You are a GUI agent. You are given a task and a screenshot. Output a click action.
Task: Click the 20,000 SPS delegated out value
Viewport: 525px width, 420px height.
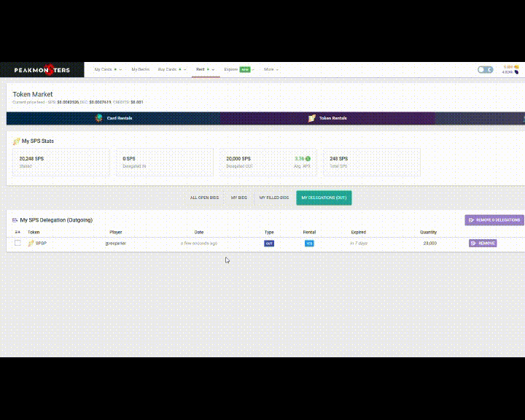point(238,158)
